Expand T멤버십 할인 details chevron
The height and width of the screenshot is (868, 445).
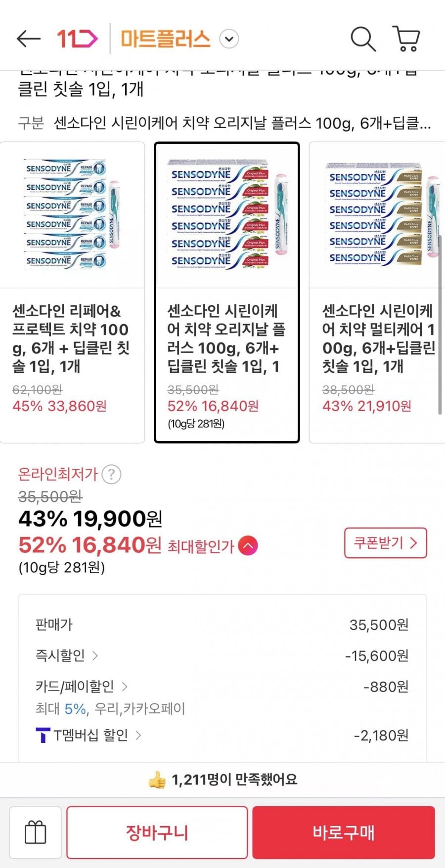[x=138, y=735]
